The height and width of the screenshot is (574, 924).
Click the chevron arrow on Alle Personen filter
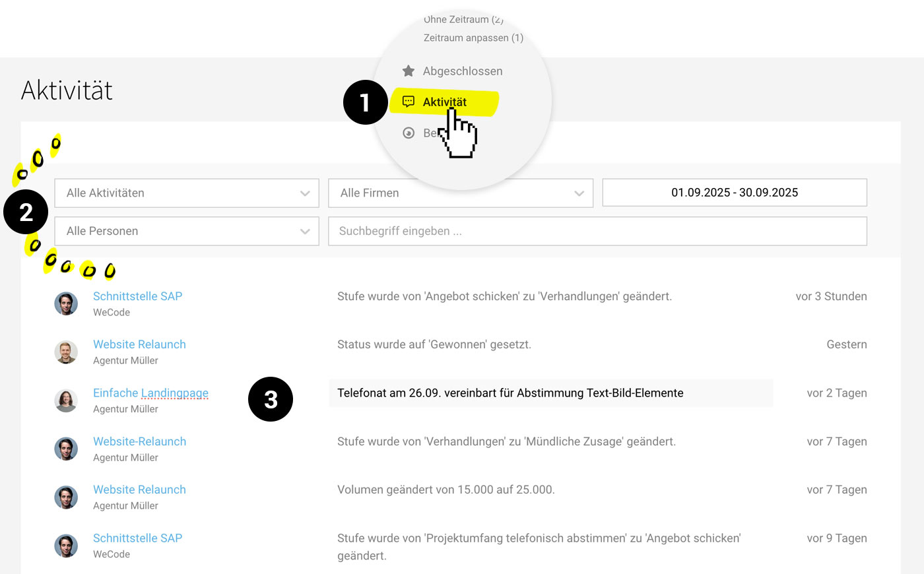coord(305,231)
